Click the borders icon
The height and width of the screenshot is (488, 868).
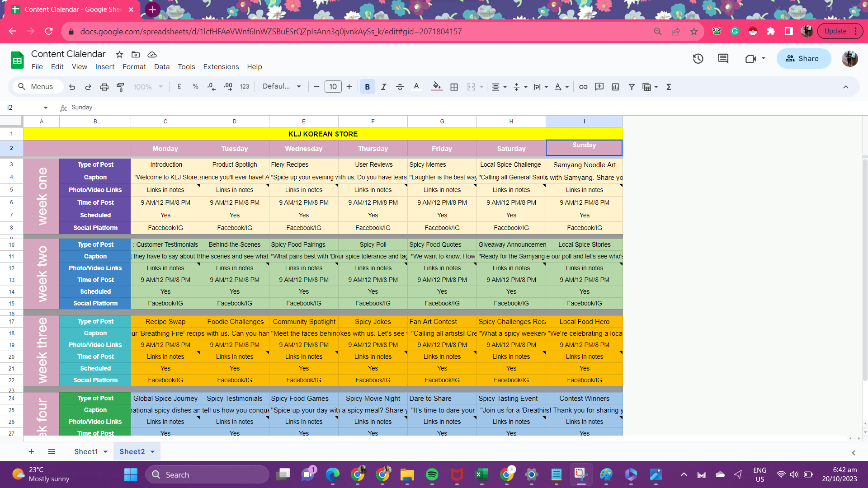454,87
